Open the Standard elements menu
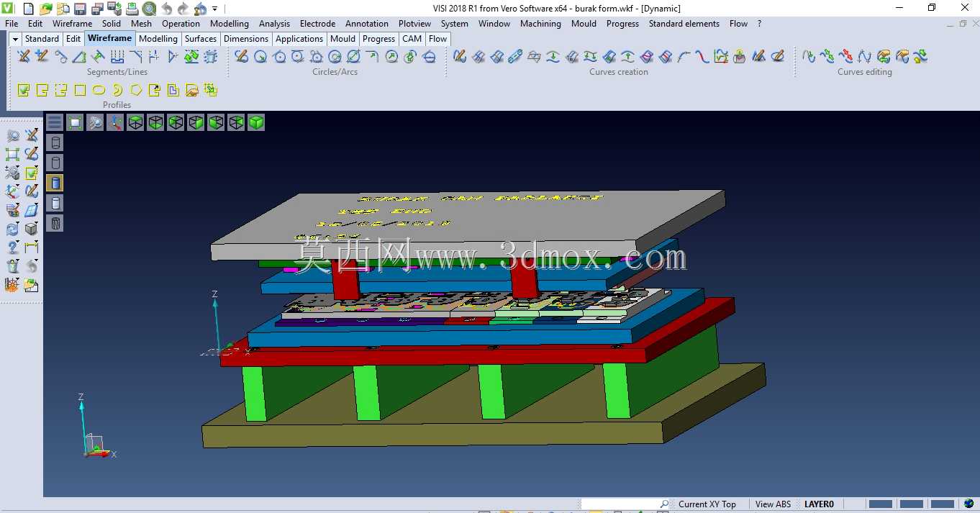This screenshot has height=513, width=980. 684,23
